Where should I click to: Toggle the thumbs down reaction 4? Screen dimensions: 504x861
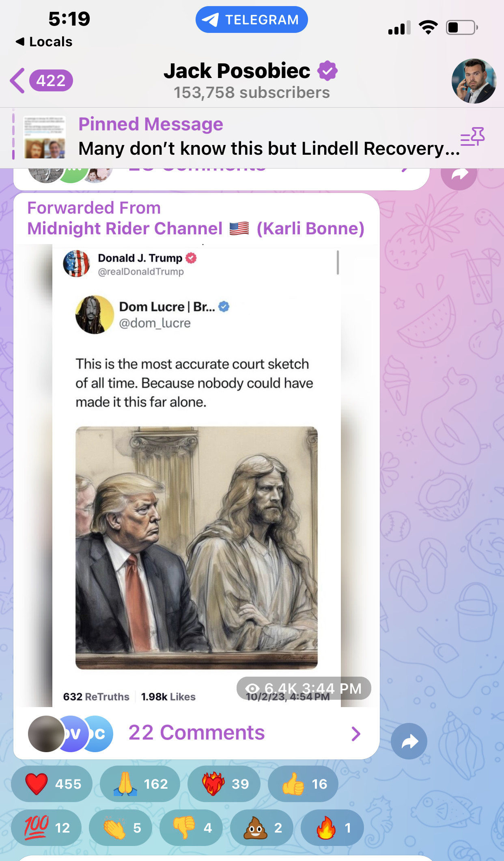click(x=191, y=828)
